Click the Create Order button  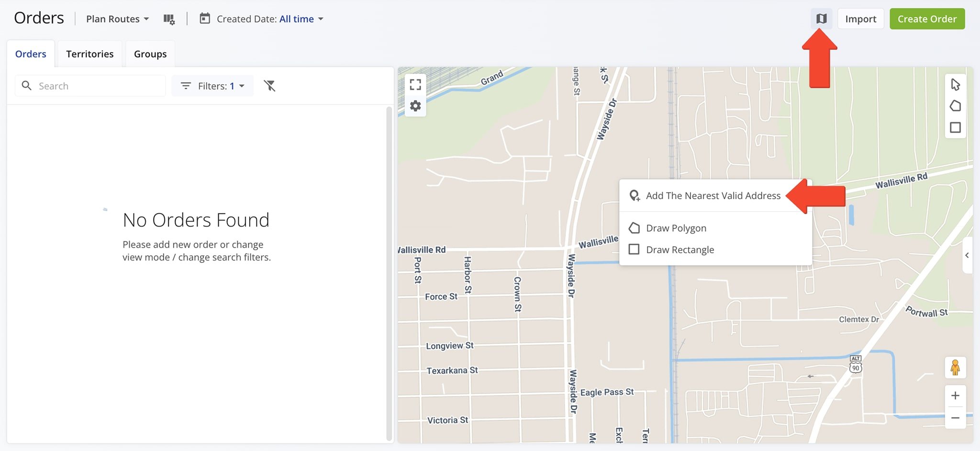pos(927,19)
